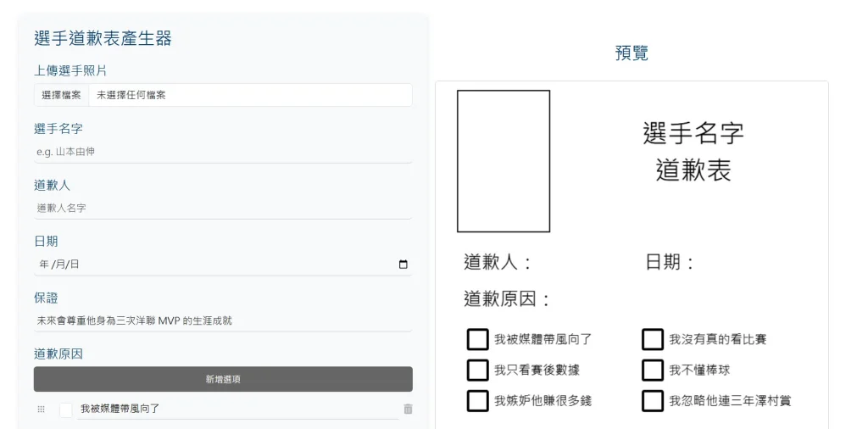The height and width of the screenshot is (429, 868).
Task: Click the 選擇檔案 file upload button
Action: coord(61,95)
